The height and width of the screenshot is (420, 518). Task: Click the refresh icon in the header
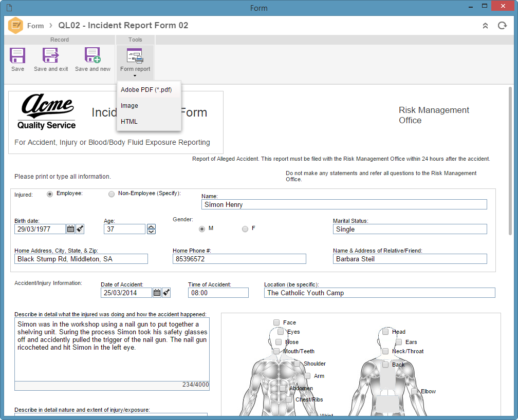click(x=502, y=26)
